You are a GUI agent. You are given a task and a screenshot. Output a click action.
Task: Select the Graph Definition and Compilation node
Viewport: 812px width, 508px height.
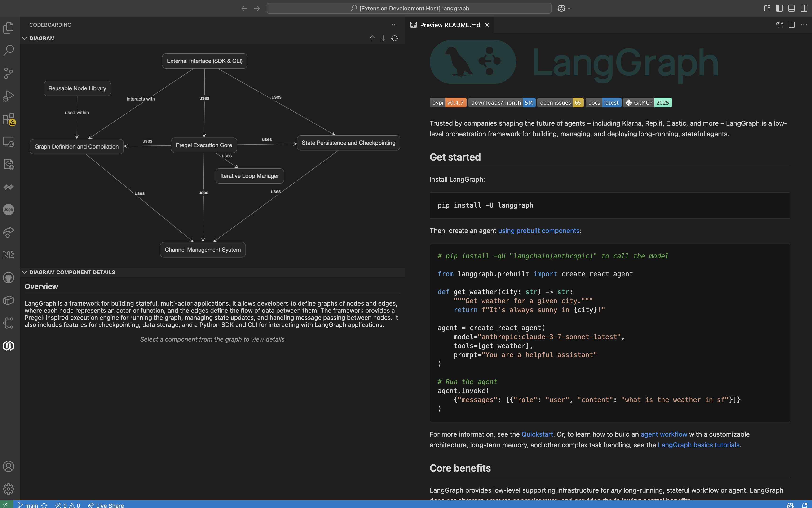[x=77, y=146]
